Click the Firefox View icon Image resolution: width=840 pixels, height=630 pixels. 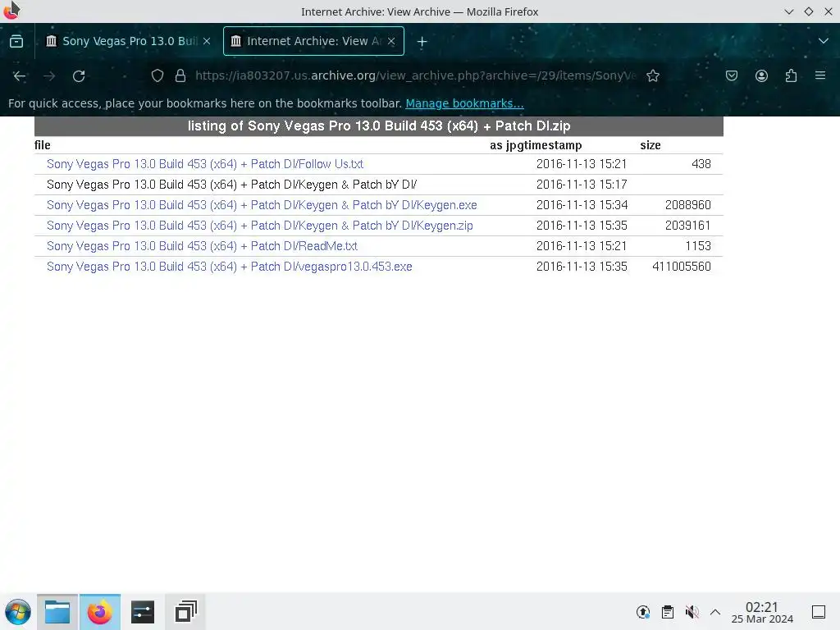coord(16,41)
